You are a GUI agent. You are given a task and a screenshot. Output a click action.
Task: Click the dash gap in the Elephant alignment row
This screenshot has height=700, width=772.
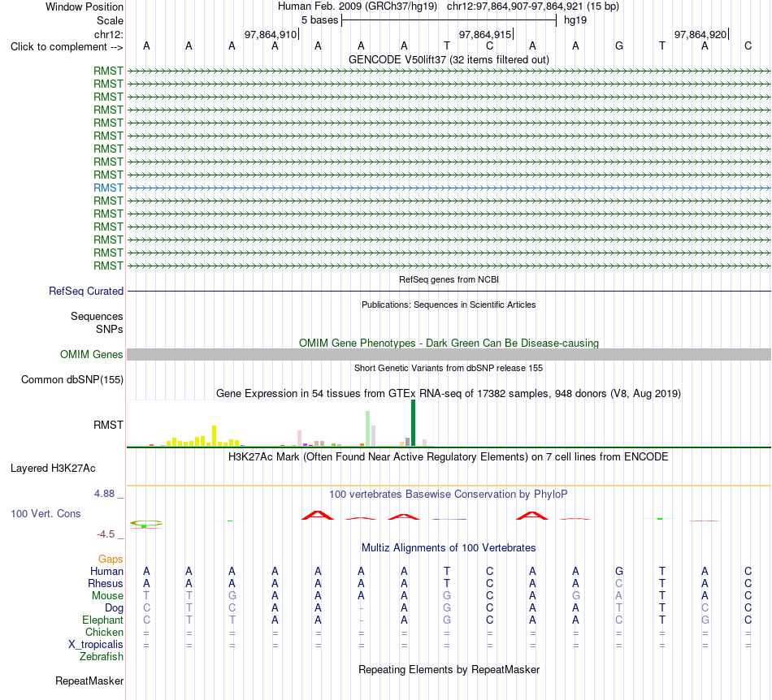pyautogui.click(x=361, y=620)
